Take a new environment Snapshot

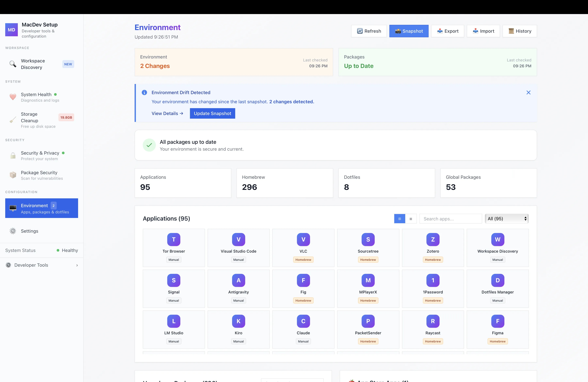[x=409, y=31]
